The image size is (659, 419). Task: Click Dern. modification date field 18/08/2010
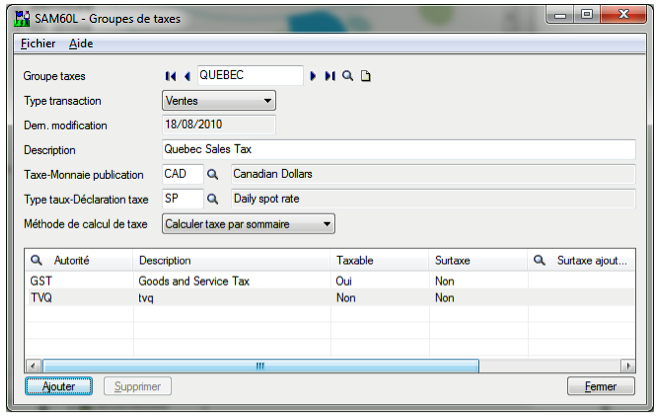point(219,125)
